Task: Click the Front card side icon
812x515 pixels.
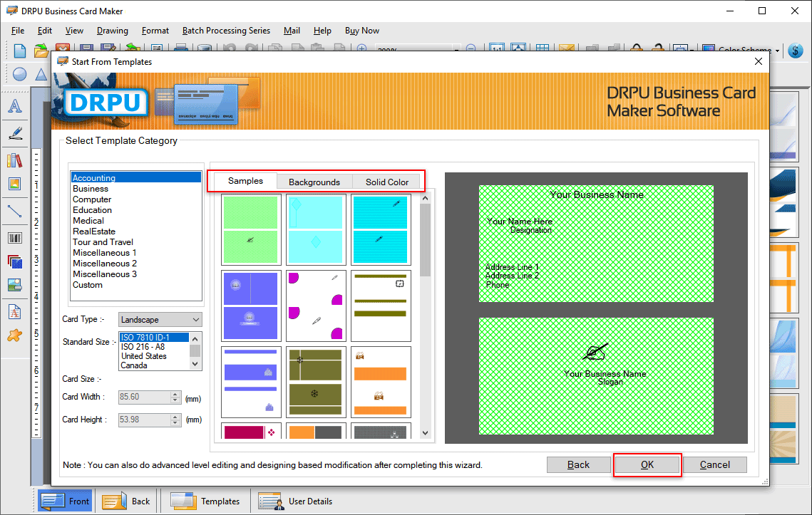Action: (x=65, y=501)
